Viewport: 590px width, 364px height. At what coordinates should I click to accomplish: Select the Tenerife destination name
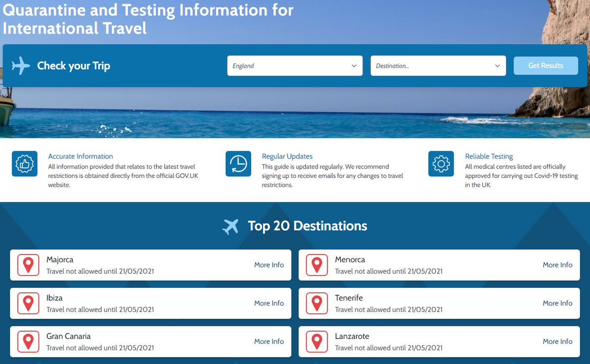pyautogui.click(x=349, y=298)
